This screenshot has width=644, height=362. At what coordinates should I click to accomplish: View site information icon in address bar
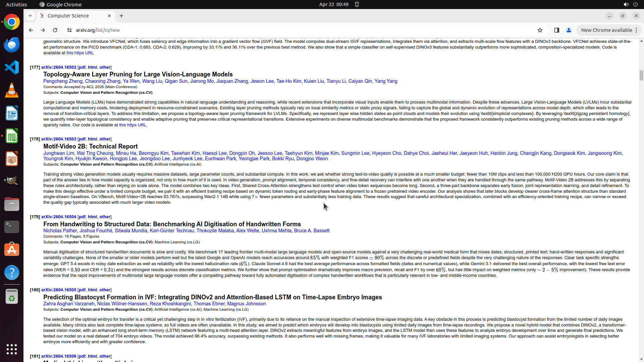[69, 30]
